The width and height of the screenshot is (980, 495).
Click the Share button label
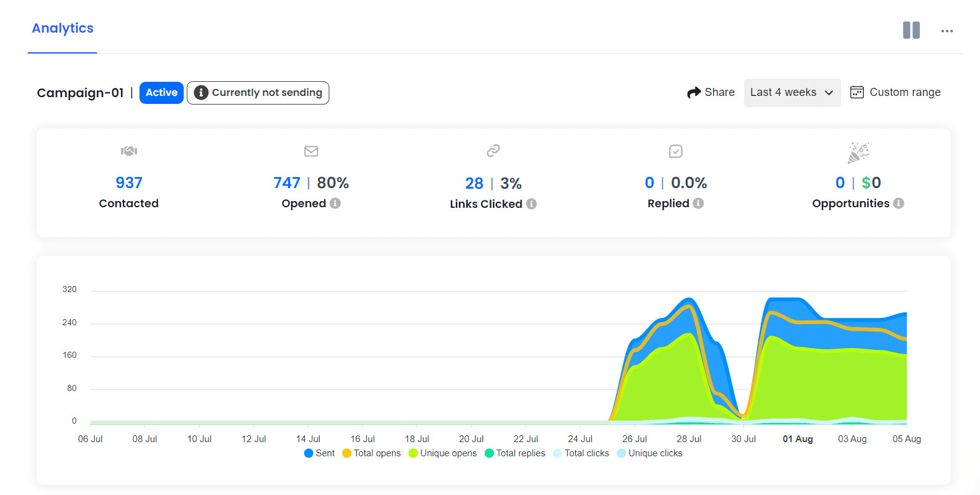[719, 92]
